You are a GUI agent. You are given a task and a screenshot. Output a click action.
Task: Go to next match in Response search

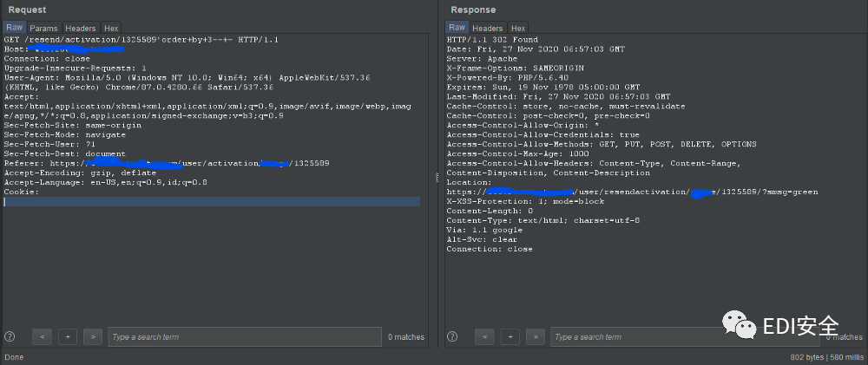click(x=536, y=336)
